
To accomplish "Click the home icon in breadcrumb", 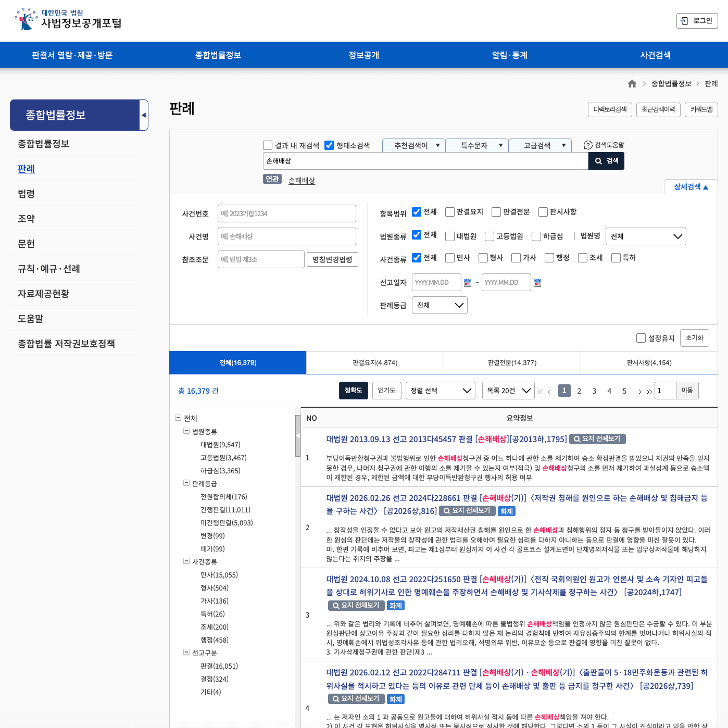I will [x=632, y=84].
